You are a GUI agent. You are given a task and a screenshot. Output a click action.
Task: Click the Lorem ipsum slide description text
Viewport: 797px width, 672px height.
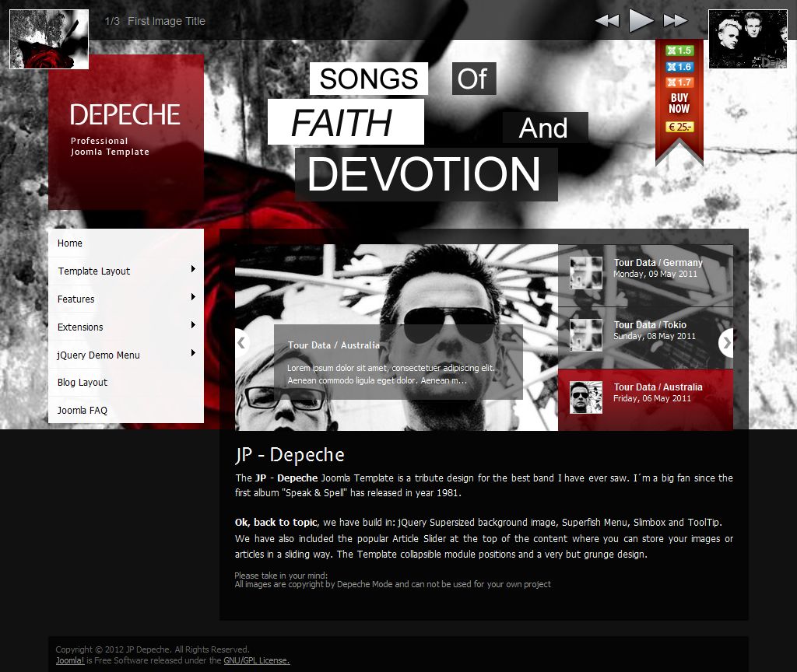pos(391,374)
